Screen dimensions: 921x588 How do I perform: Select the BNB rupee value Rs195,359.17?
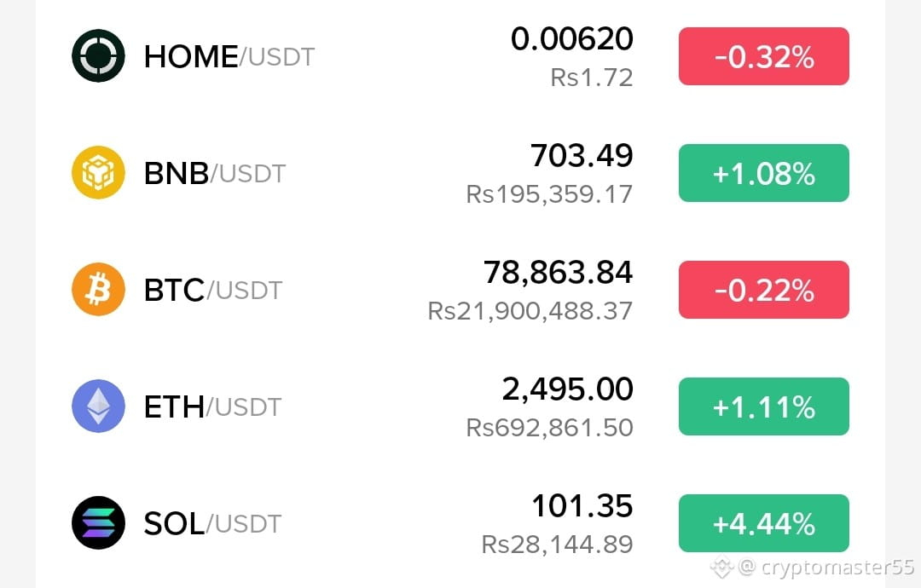coord(549,194)
